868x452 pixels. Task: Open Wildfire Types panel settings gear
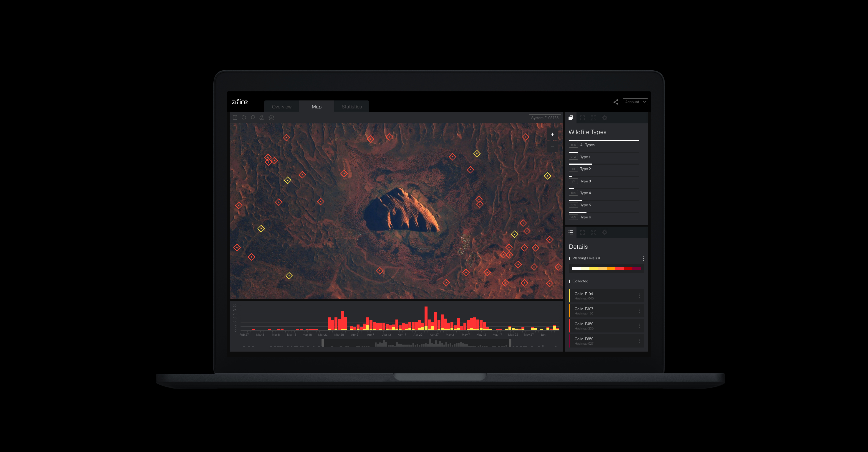pyautogui.click(x=604, y=118)
